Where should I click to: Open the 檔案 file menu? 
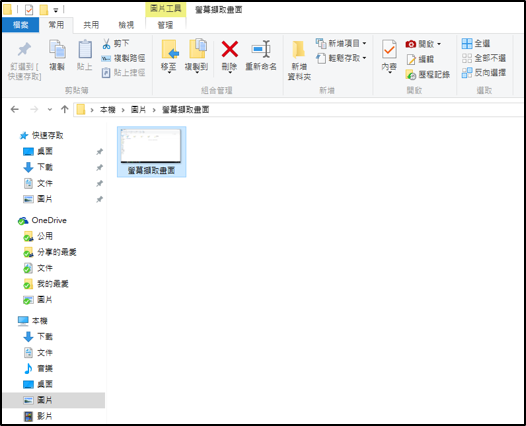[20, 25]
